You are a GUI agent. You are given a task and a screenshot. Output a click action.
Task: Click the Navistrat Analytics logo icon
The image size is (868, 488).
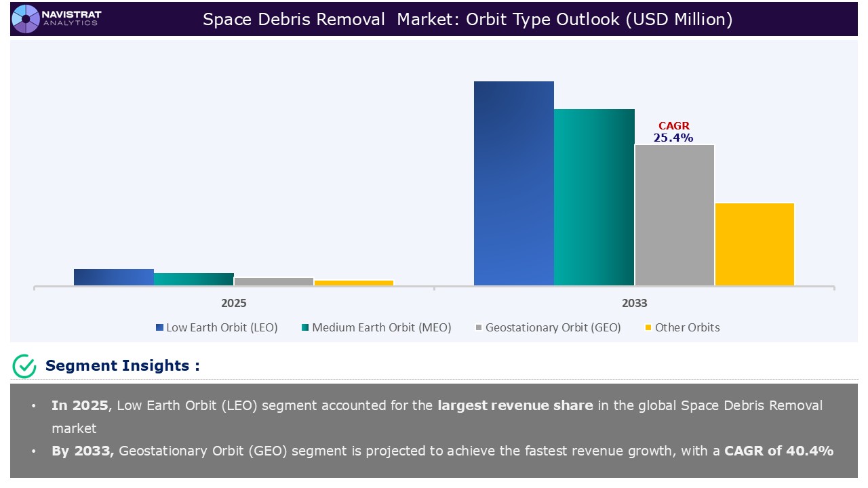click(26, 18)
